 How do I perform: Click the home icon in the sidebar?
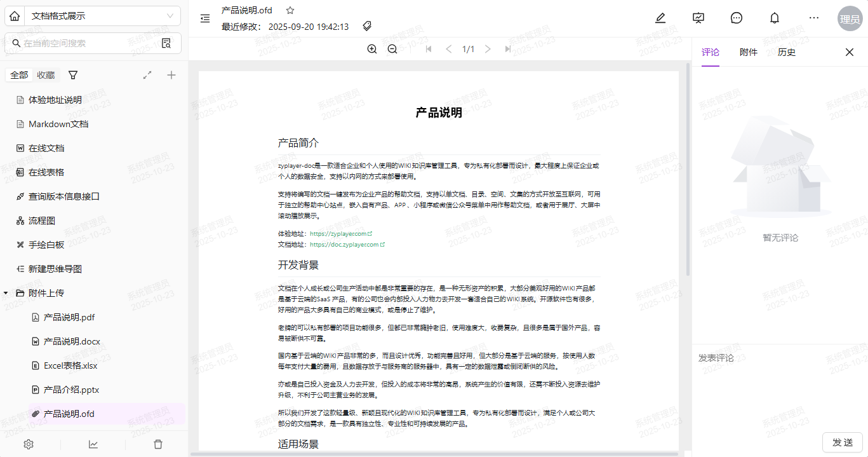[x=15, y=16]
